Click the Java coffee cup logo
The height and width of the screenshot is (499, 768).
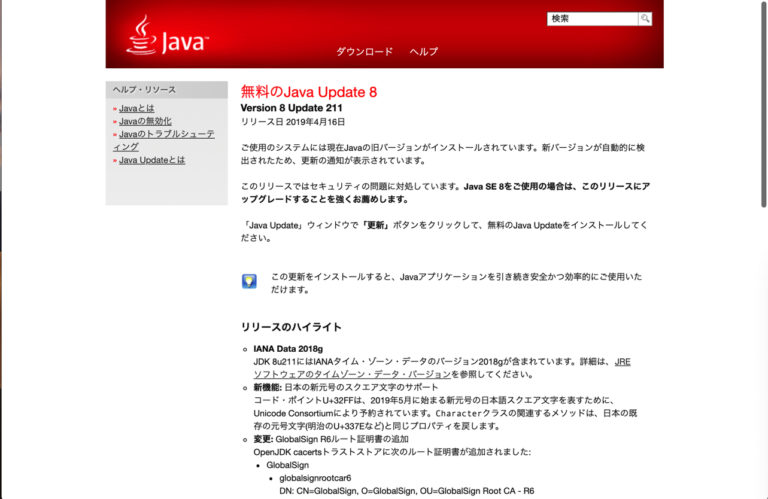tap(167, 35)
